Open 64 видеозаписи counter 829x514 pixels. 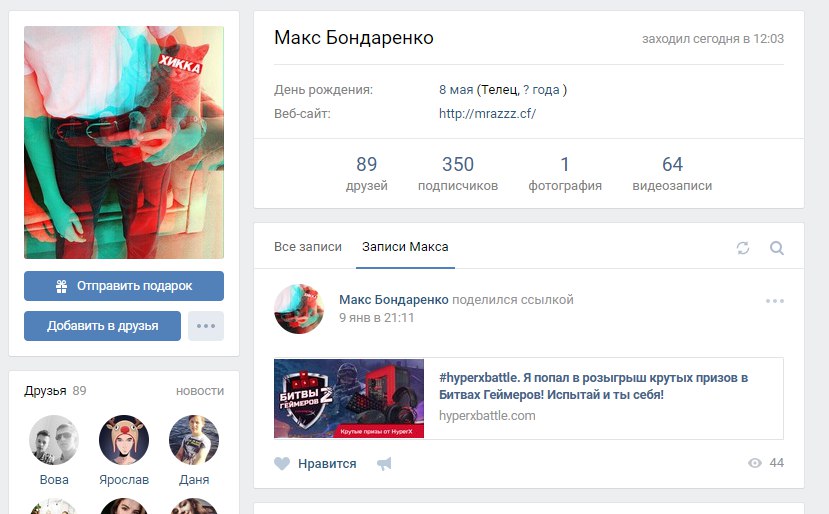[x=672, y=173]
